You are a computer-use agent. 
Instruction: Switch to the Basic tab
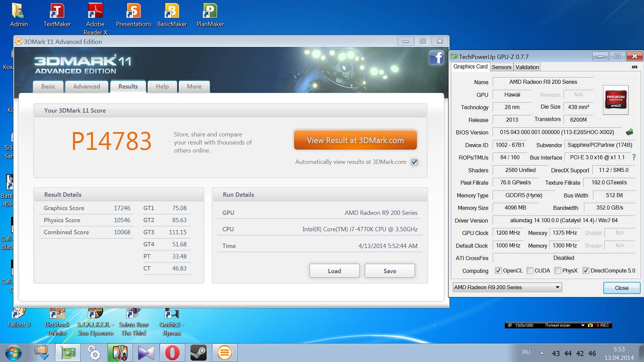point(48,87)
